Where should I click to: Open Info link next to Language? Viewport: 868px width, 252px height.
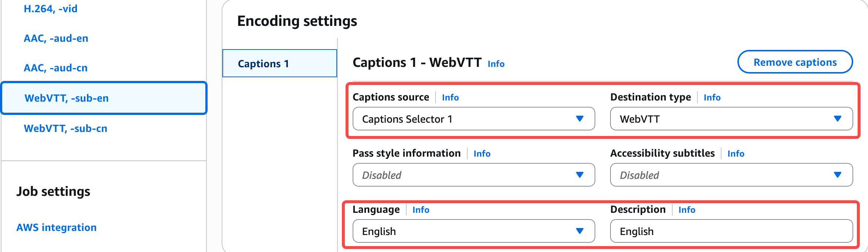[x=421, y=210]
